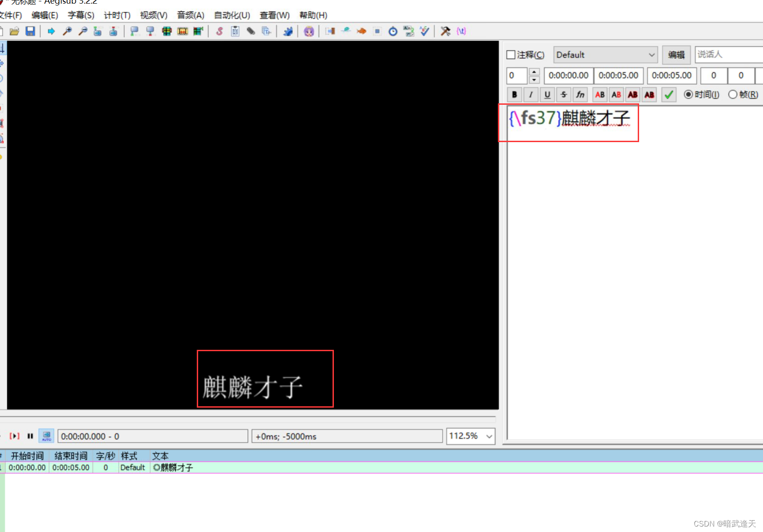
Task: Open the primary color picker AB button
Action: (599, 94)
